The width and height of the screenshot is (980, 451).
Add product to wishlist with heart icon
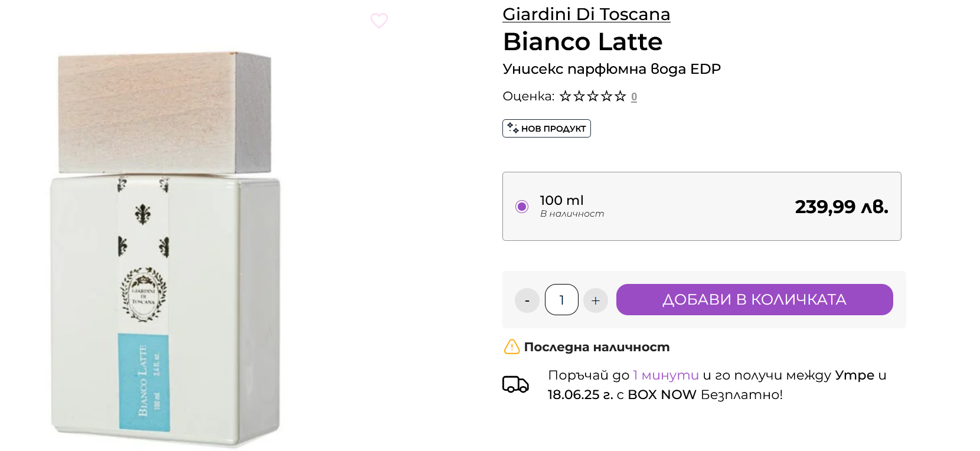(379, 21)
